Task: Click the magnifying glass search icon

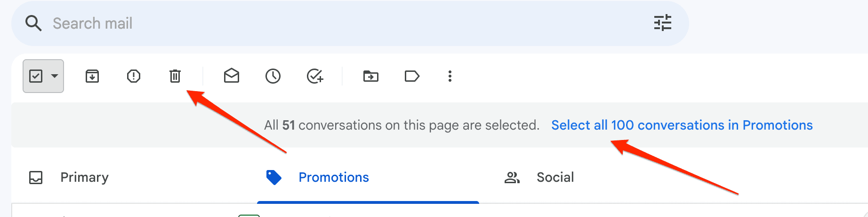Action: click(x=33, y=23)
